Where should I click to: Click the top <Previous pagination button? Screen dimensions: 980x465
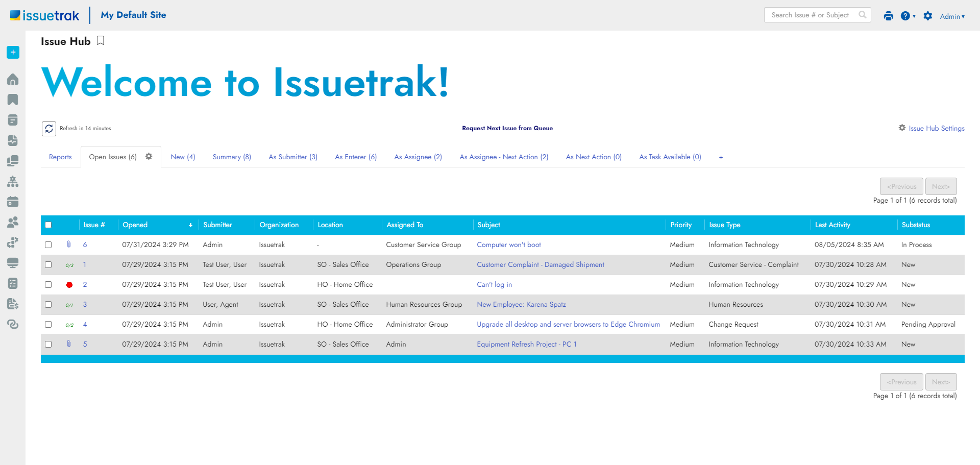click(x=901, y=186)
